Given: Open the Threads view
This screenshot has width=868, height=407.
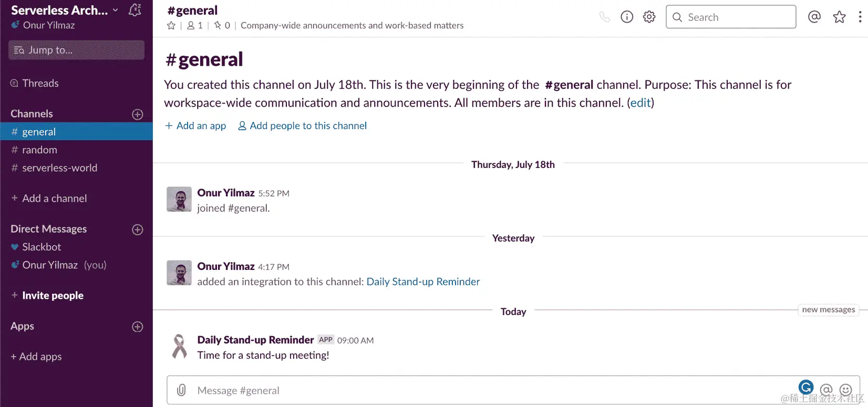Looking at the screenshot, I should click(40, 83).
